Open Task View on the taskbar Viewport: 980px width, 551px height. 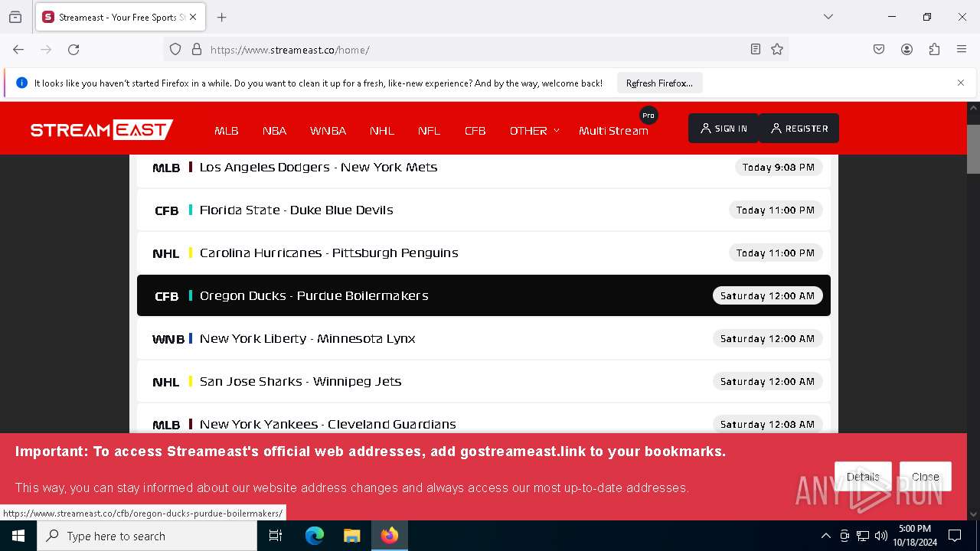pos(276,536)
